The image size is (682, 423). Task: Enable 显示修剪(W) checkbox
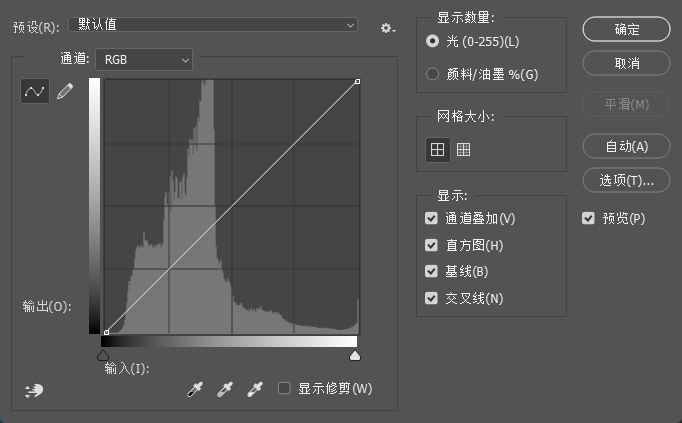(x=284, y=388)
